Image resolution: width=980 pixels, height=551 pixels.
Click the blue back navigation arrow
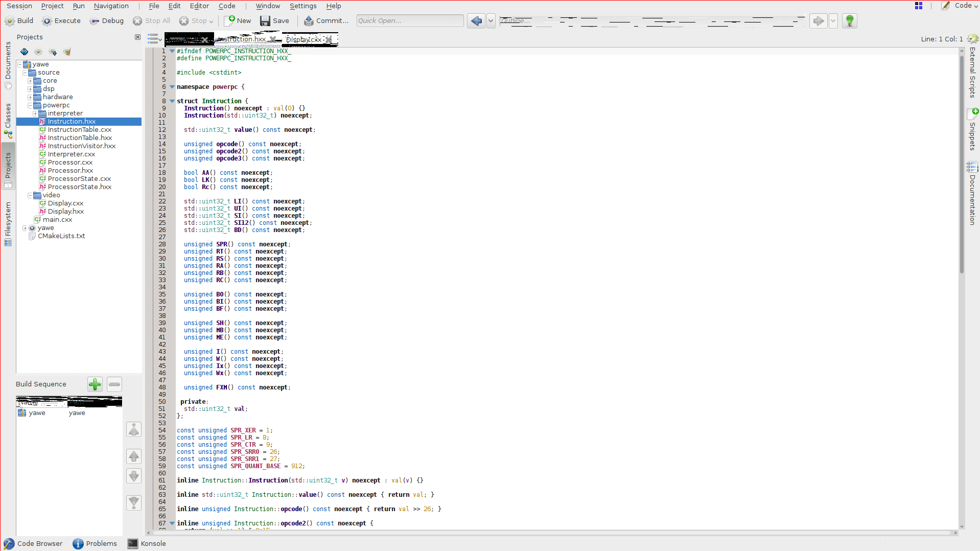[476, 21]
